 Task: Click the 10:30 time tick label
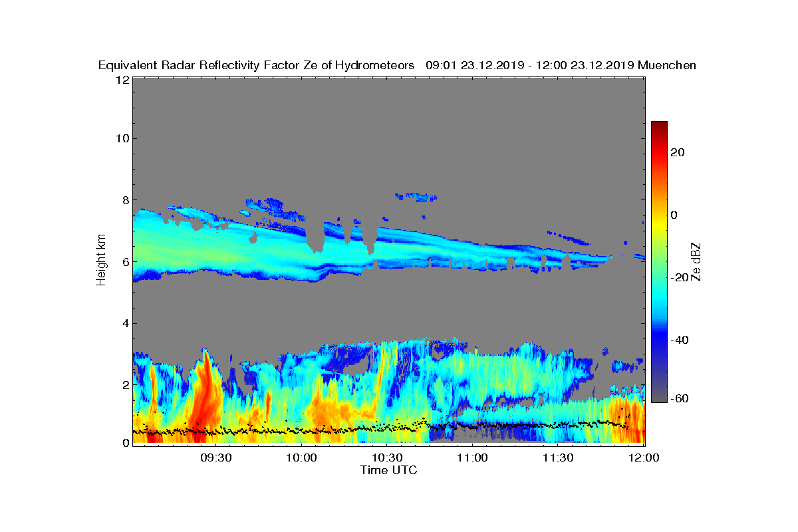387,458
